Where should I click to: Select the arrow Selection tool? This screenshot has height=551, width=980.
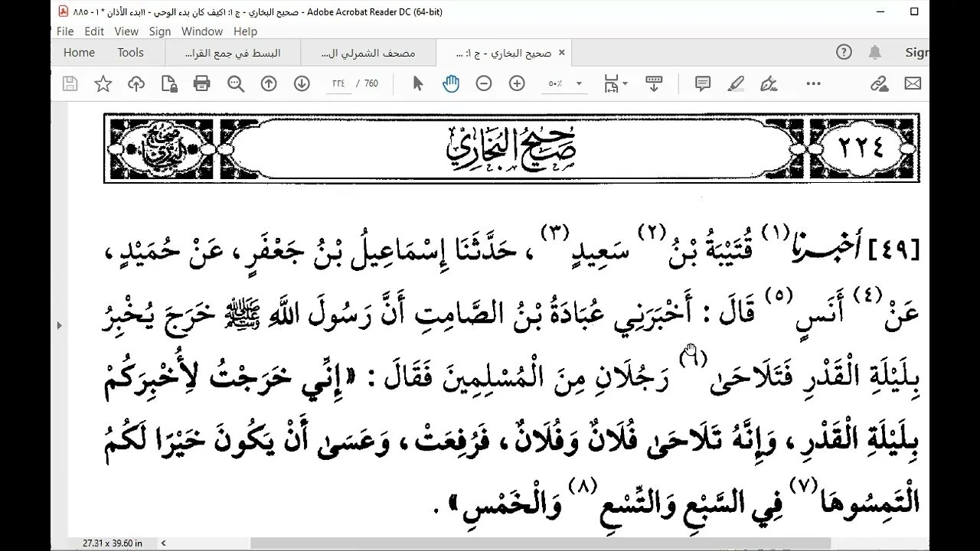418,84
